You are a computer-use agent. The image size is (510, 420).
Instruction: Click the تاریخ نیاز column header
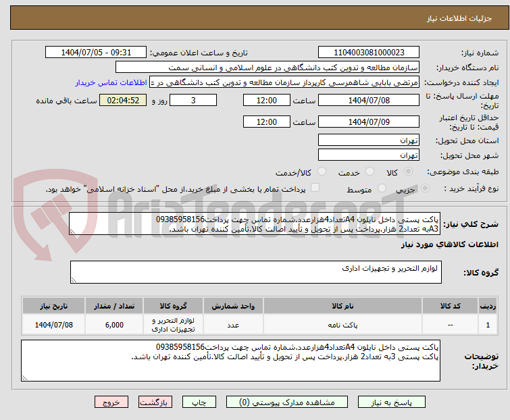pos(53,306)
